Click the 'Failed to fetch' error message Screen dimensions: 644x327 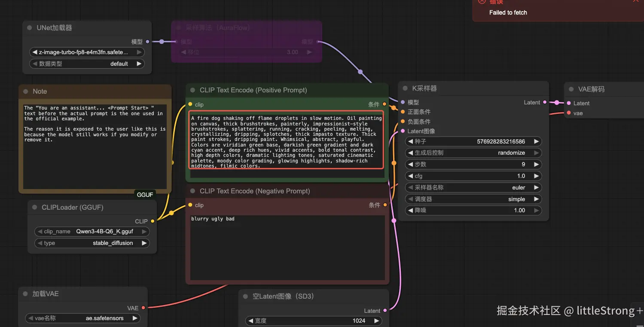[x=508, y=12]
